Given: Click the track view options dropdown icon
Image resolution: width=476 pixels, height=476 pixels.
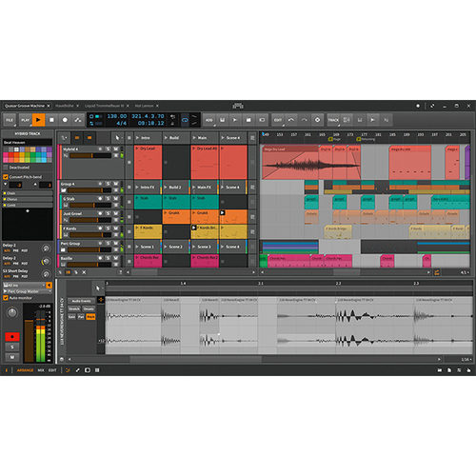Looking at the screenshot, I should click(64, 138).
